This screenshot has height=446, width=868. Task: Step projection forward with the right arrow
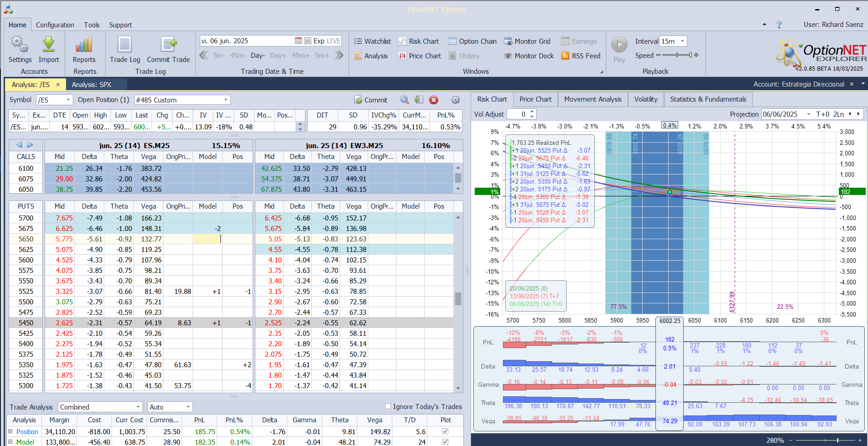(858, 114)
